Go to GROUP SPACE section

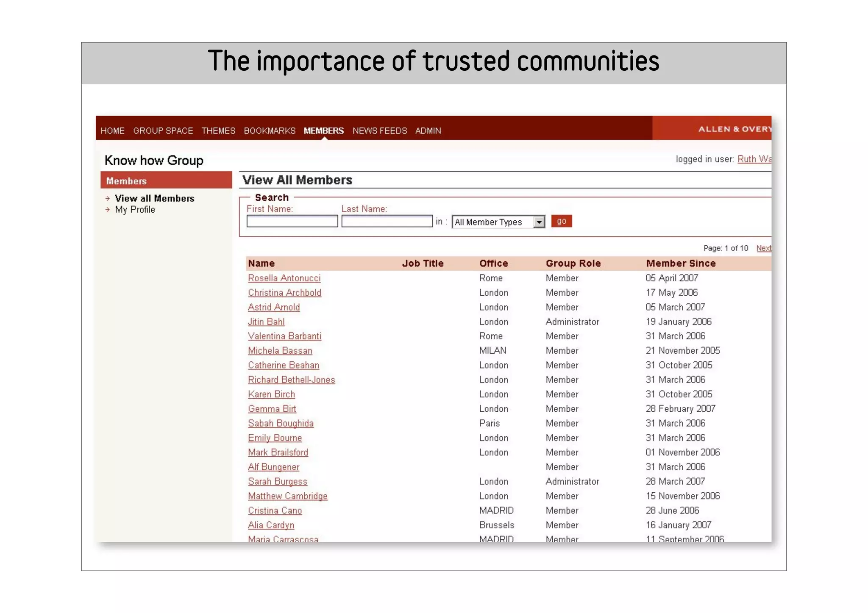pos(163,131)
